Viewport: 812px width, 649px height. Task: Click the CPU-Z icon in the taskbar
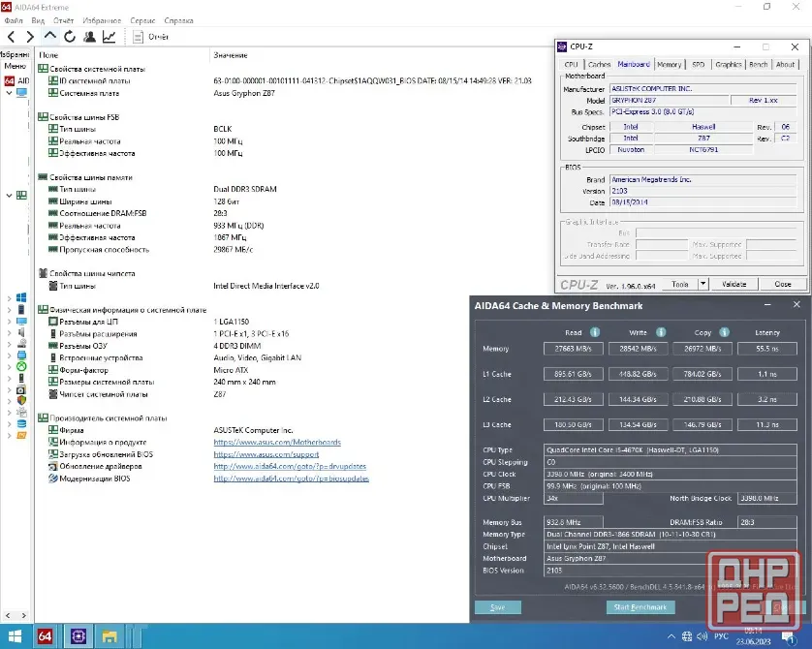[78, 636]
